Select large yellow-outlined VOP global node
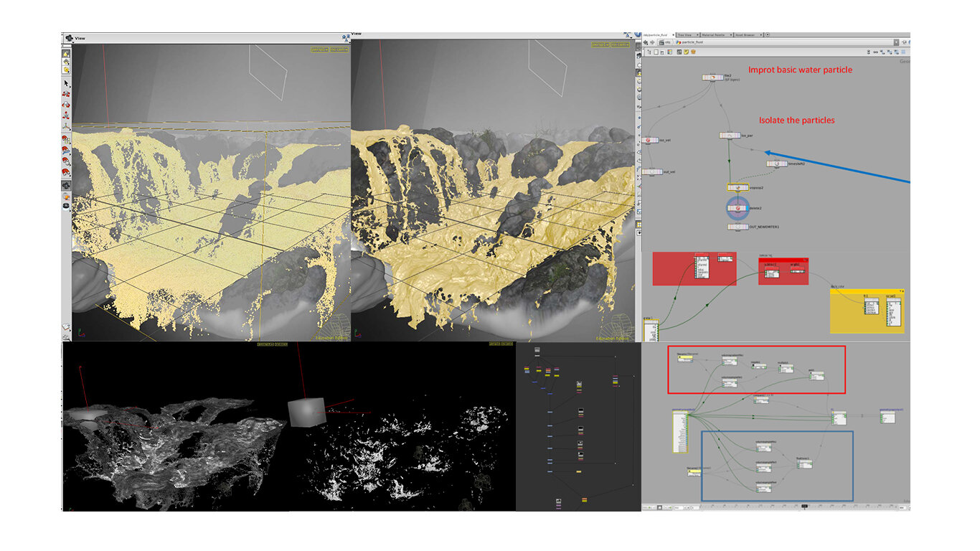 (680, 432)
